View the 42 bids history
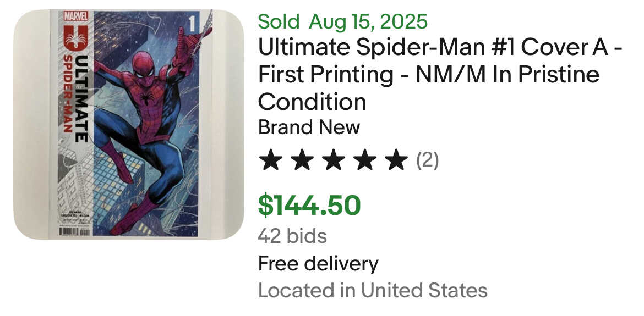This screenshot has height=316, width=644. pos(292,236)
